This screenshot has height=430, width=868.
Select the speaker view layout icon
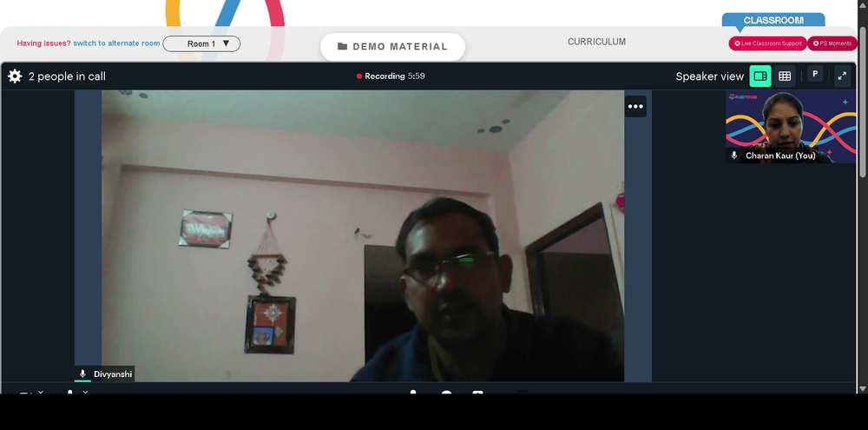(760, 76)
